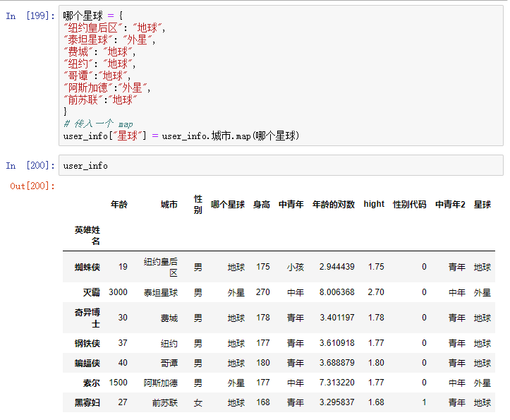Click the 性别代码 column header

point(410,205)
